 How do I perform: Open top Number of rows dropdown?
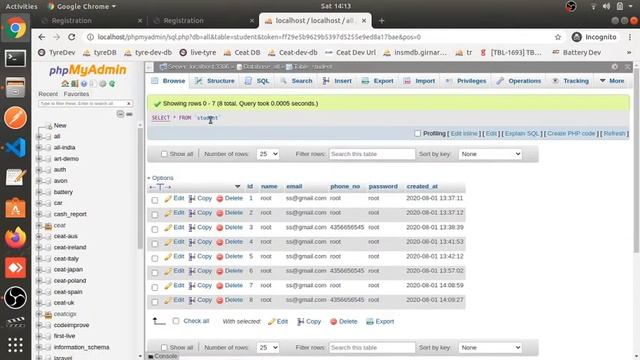[268, 154]
